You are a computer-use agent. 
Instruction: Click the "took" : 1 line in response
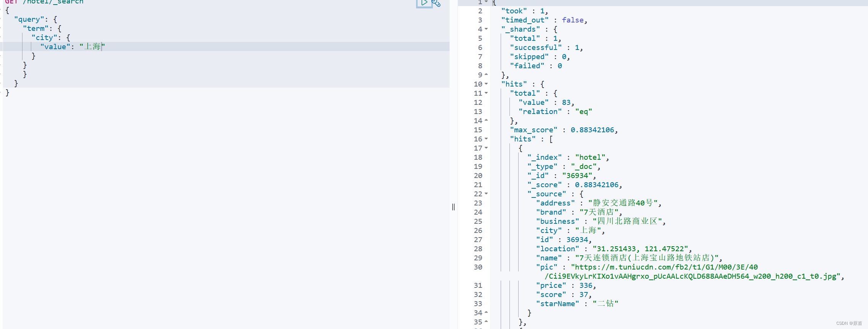point(525,11)
